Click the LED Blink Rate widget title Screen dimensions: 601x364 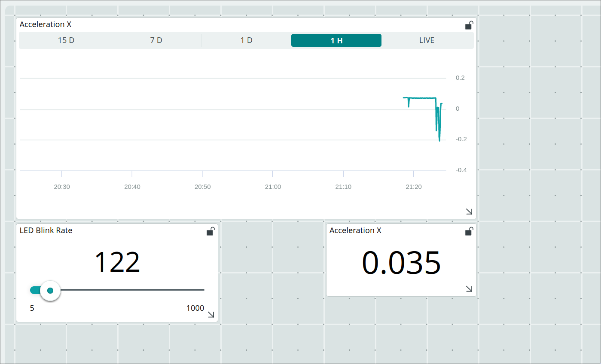tap(46, 231)
